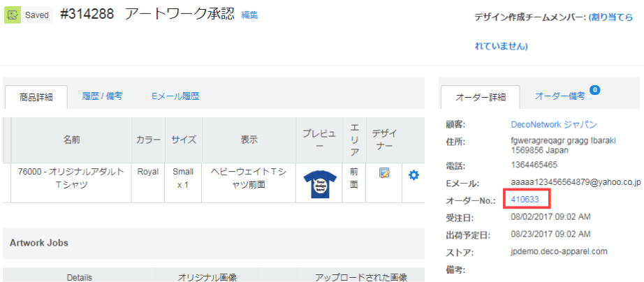644x282 pixels.
Task: Click the notification badge on オーダー備考
Action: tap(594, 89)
